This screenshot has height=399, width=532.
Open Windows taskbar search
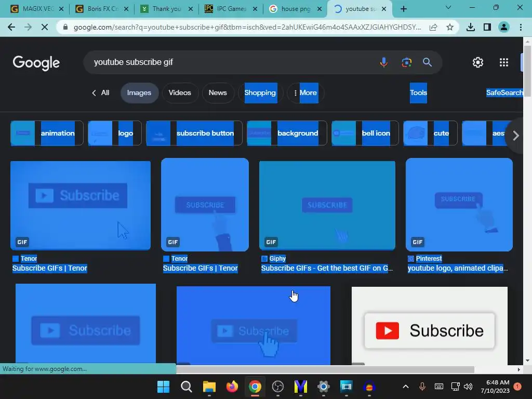pyautogui.click(x=187, y=387)
